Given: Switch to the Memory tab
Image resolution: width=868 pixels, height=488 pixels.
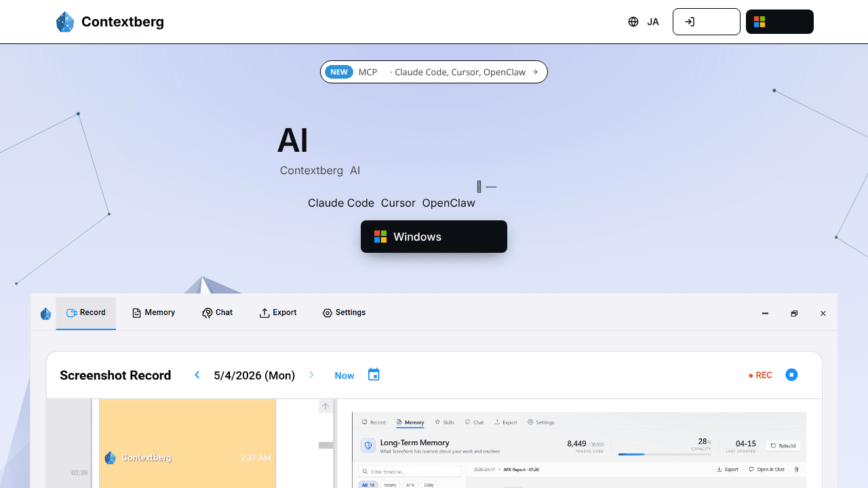Looking at the screenshot, I should (153, 313).
